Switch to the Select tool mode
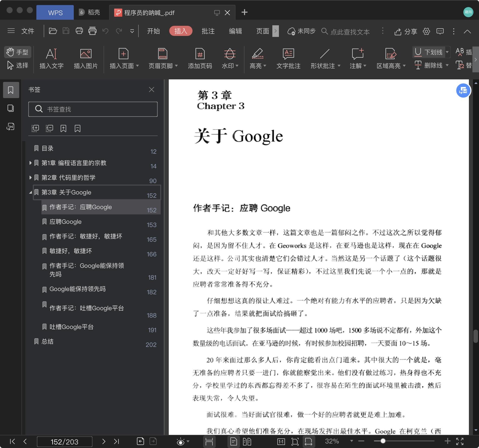Image resolution: width=479 pixels, height=448 pixels. [17, 65]
